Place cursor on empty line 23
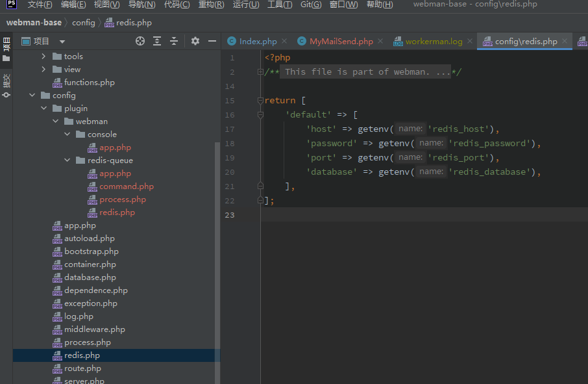 [424, 214]
